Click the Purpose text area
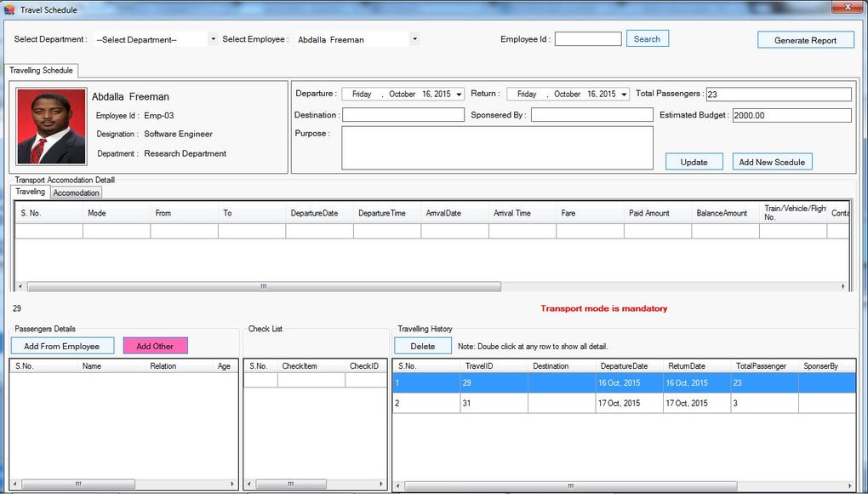 497,148
